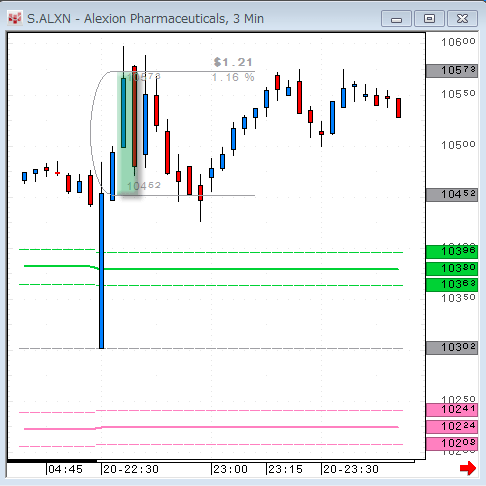
Task: Click the 105.50 price axis label
Action: pos(458,94)
